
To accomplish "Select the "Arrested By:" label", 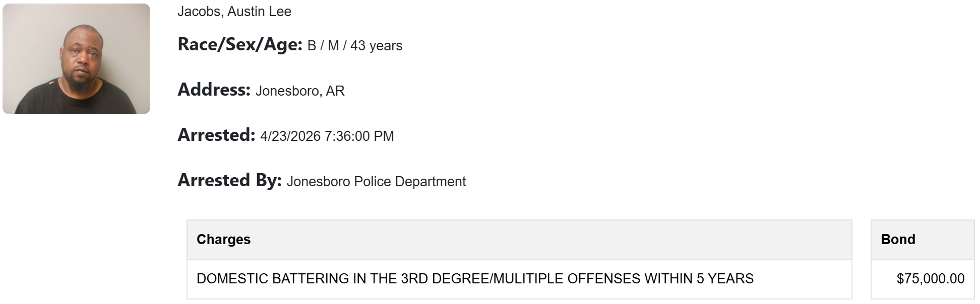I will [229, 181].
